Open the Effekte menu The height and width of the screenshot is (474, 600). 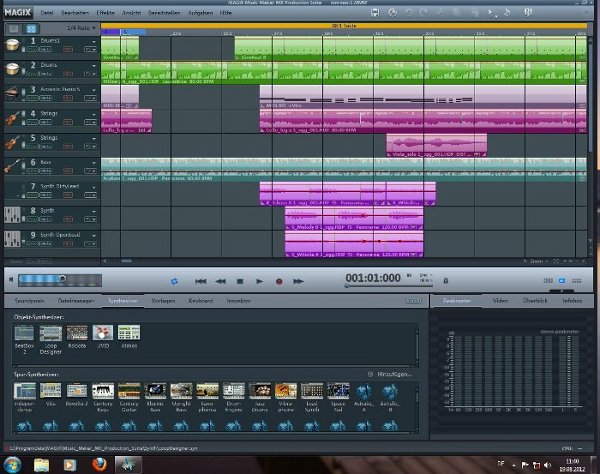(105, 13)
